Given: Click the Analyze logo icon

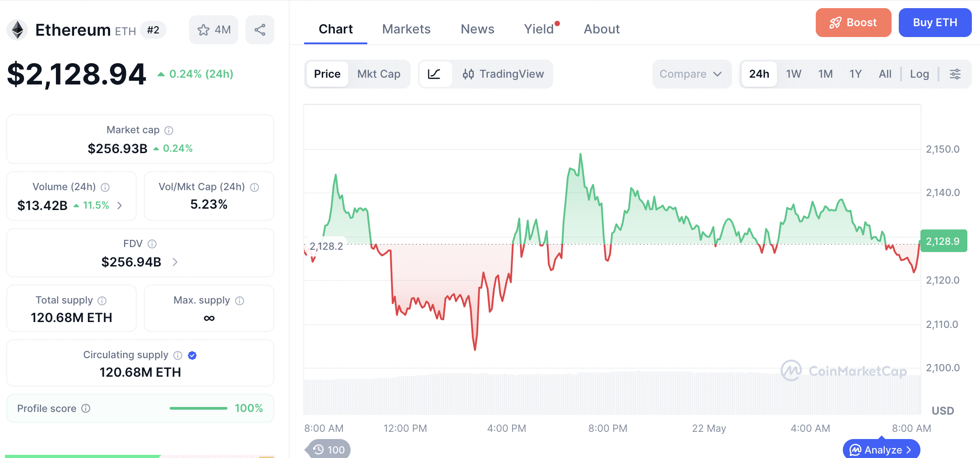Looking at the screenshot, I should pos(855,450).
